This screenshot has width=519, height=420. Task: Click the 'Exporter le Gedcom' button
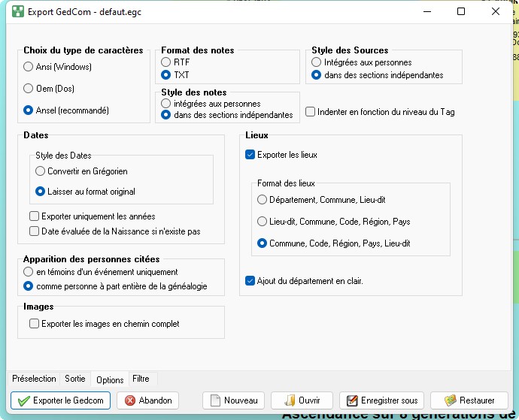[61, 400]
